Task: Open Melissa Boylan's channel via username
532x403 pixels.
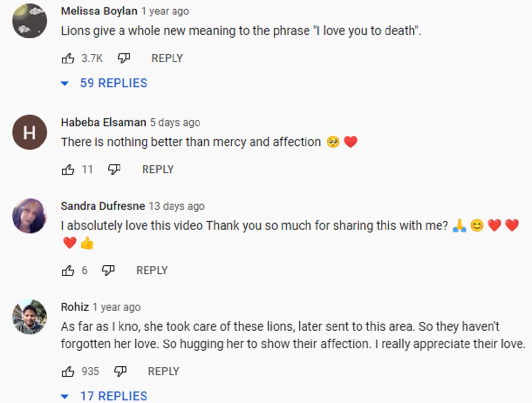Action: click(x=99, y=12)
